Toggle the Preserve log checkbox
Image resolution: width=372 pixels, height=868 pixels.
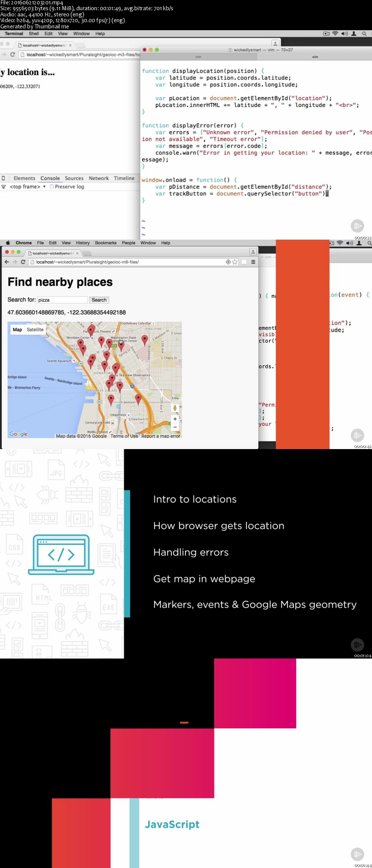click(52, 187)
